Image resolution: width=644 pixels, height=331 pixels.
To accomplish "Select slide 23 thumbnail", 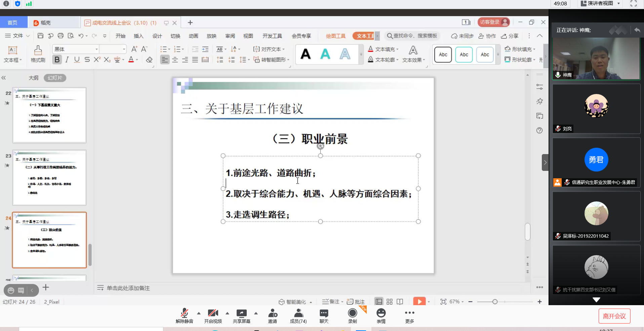I will tap(49, 178).
